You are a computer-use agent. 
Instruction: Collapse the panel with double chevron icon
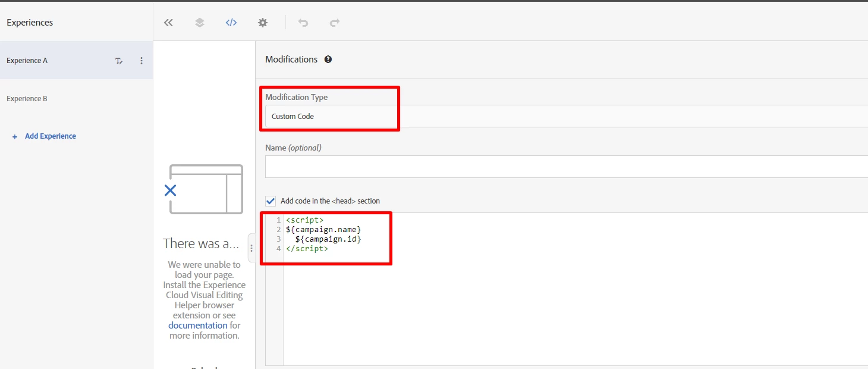coord(168,23)
